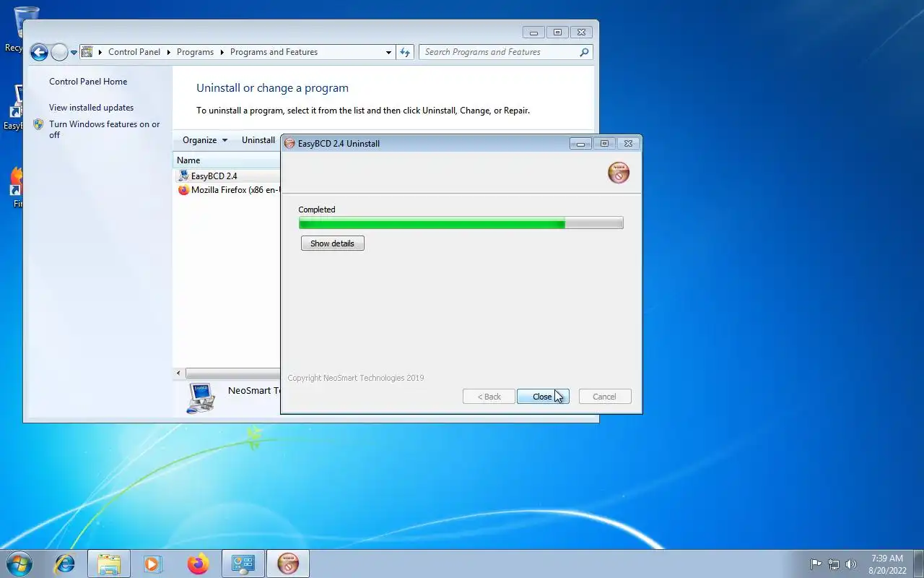Open View installed updates link

click(x=91, y=108)
